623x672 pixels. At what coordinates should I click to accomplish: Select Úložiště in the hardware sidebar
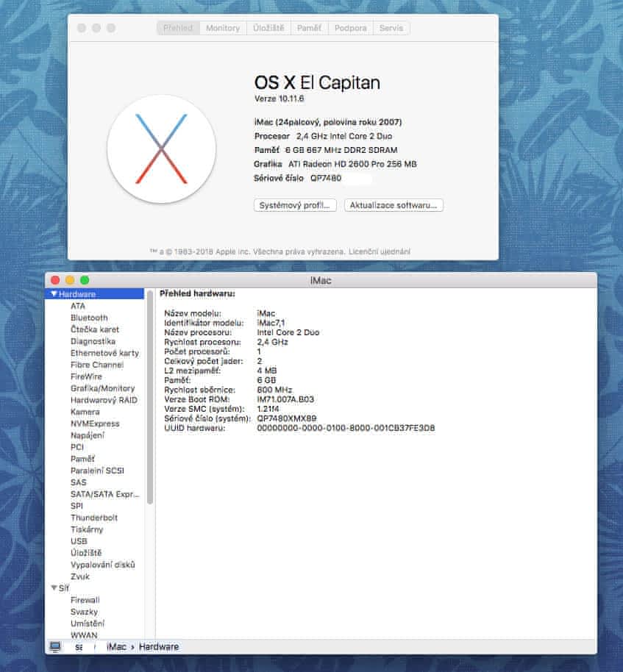pyautogui.click(x=86, y=553)
